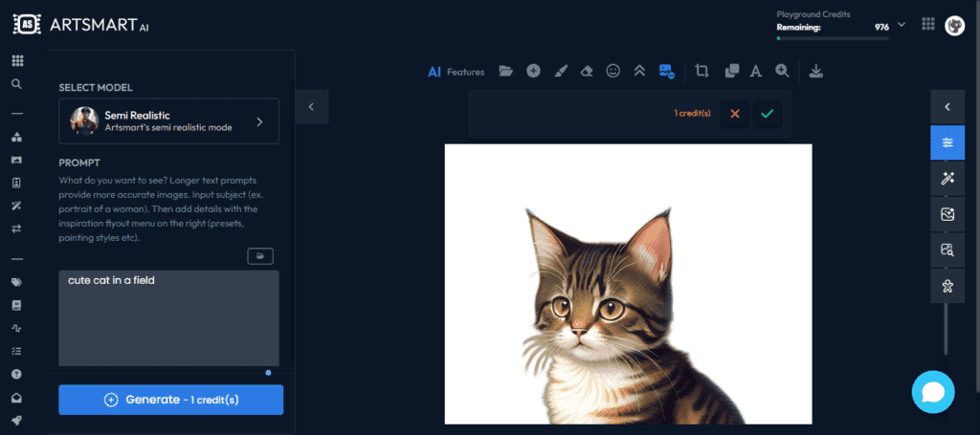Open the pose figure tab on right
980x435 pixels.
pos(947,286)
